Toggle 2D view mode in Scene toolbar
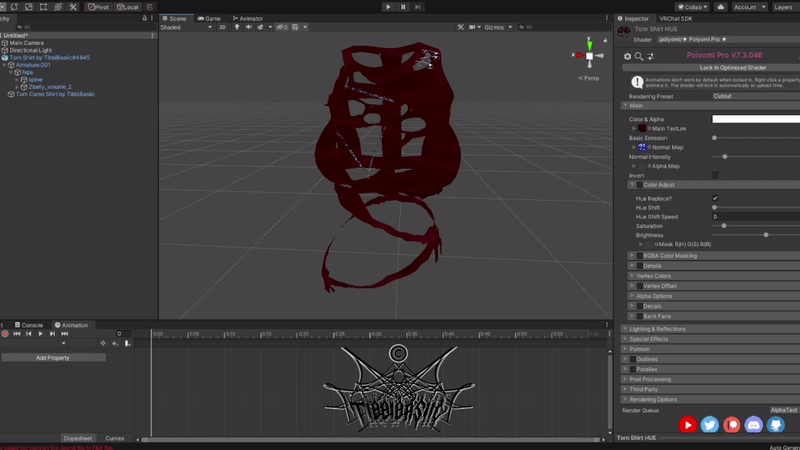 point(222,27)
